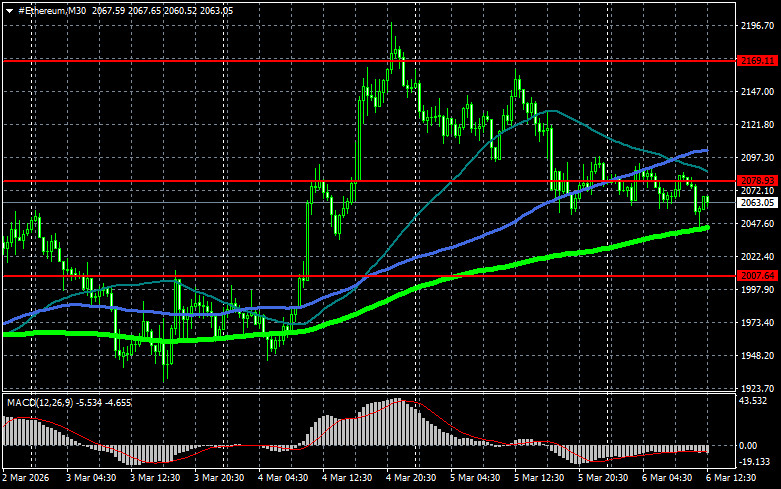Select the 2007.64 red price label
Image resolution: width=781 pixels, height=489 pixels.
(x=757, y=275)
